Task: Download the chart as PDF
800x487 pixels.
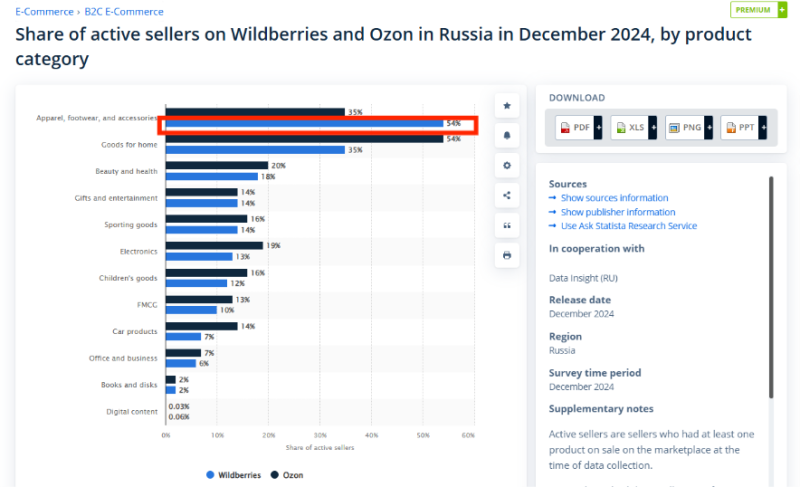Action: [579, 128]
